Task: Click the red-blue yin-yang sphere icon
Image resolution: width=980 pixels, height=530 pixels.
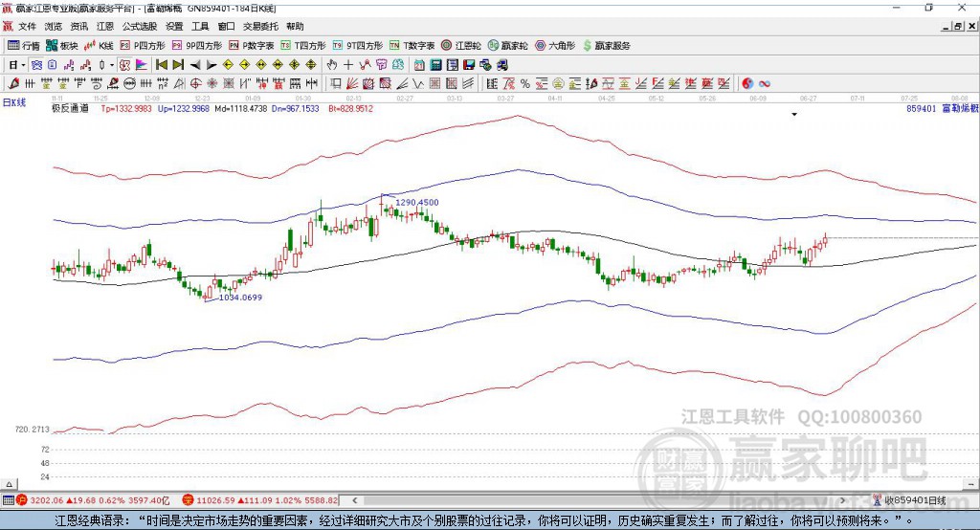Action: coord(747,84)
